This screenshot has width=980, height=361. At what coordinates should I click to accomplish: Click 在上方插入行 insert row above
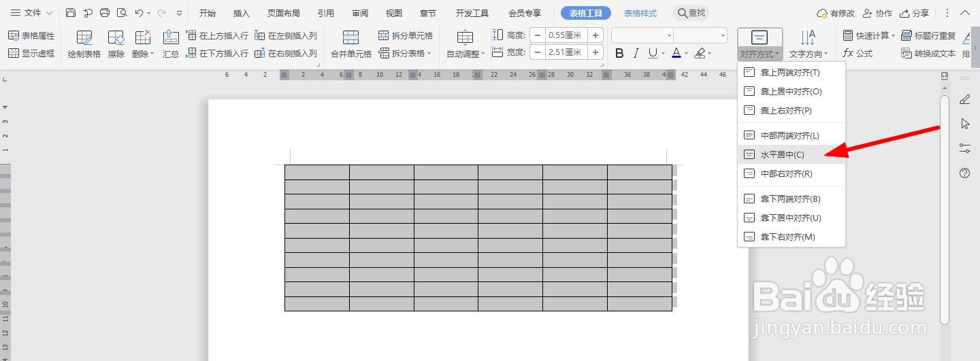click(217, 35)
